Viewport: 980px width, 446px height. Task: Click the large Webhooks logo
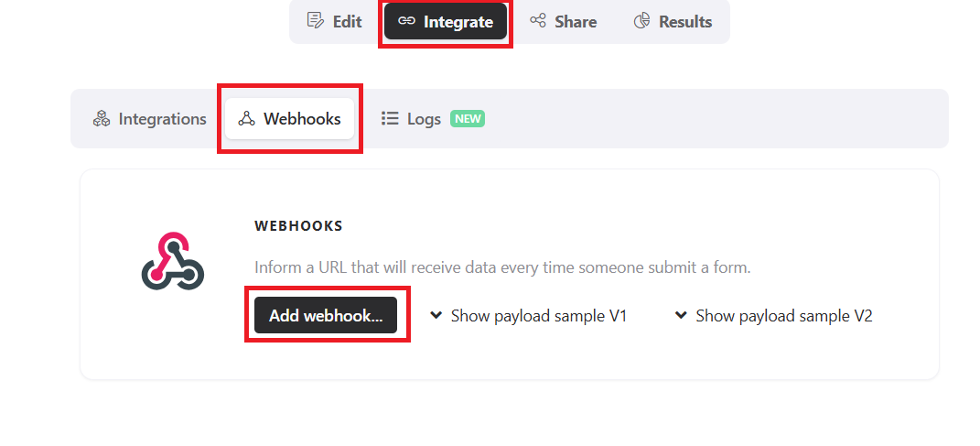(172, 262)
